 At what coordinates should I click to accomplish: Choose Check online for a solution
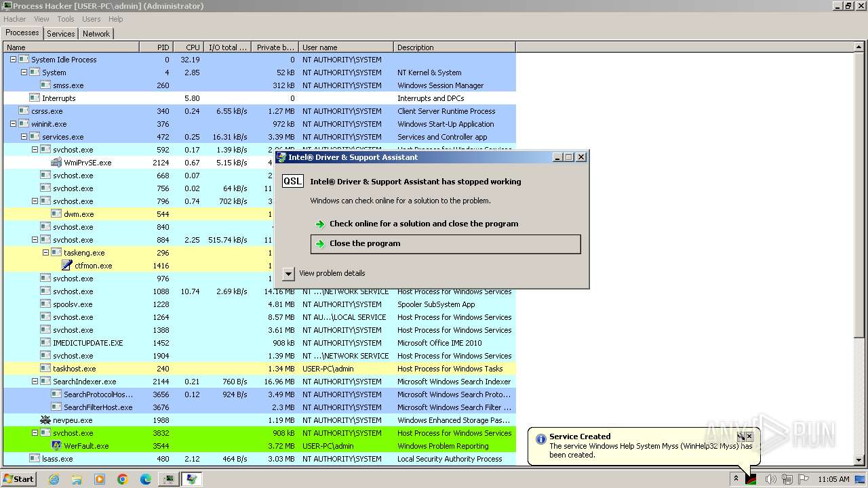tap(424, 224)
